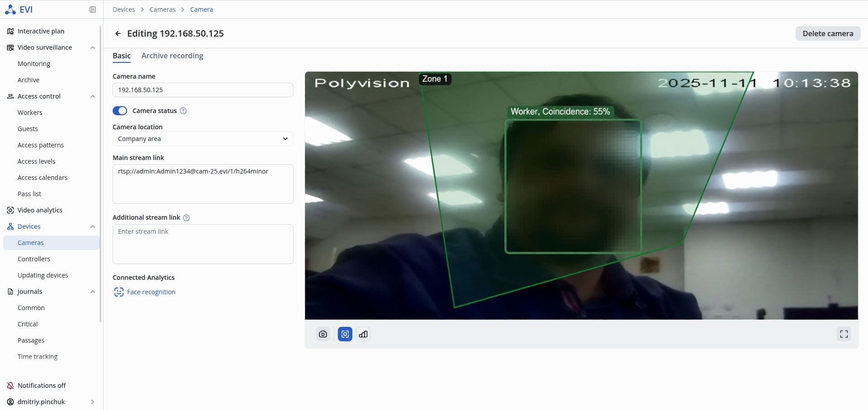Click into the Main stream link field
Image resolution: width=868 pixels, height=410 pixels.
[x=203, y=184]
